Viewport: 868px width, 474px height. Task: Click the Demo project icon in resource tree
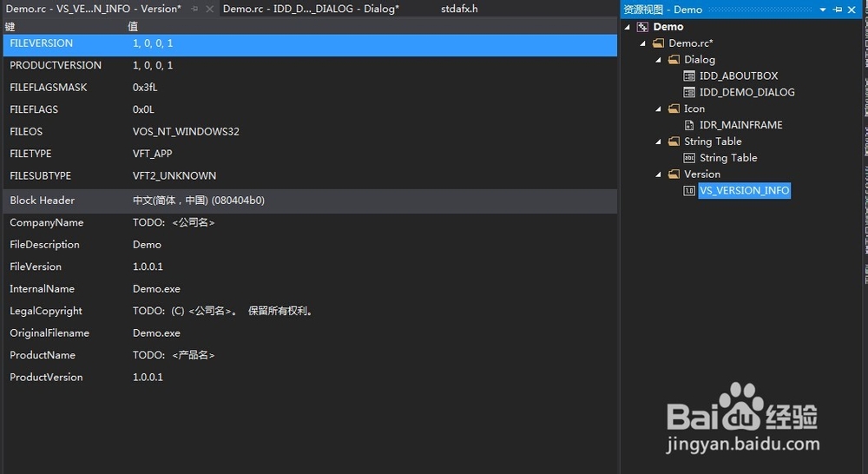tap(642, 27)
